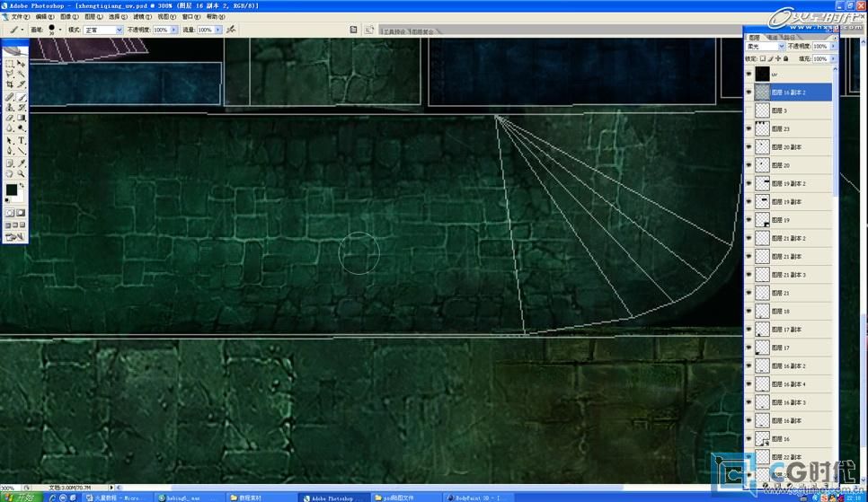Select the Clone Stamp tool
Screen dimensions: 868x502
coord(9,108)
